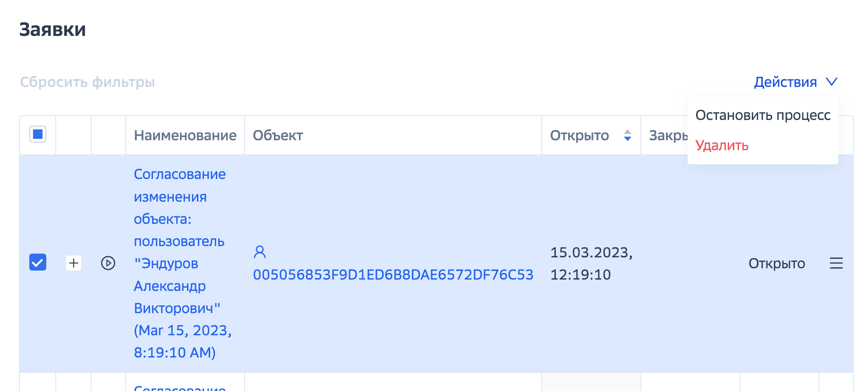This screenshot has width=868, height=391.
Task: Click the date cell 15.03.2023, 12:19:10
Action: pyautogui.click(x=591, y=263)
